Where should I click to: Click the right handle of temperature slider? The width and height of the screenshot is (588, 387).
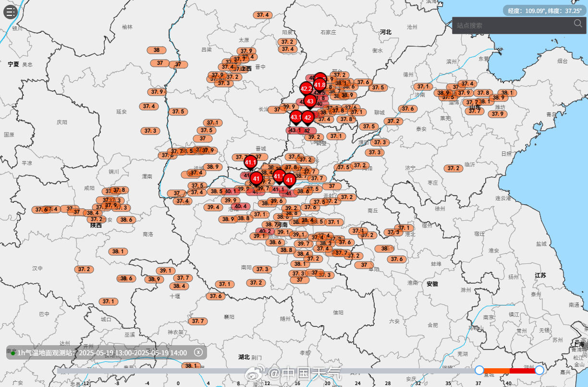[539, 370]
